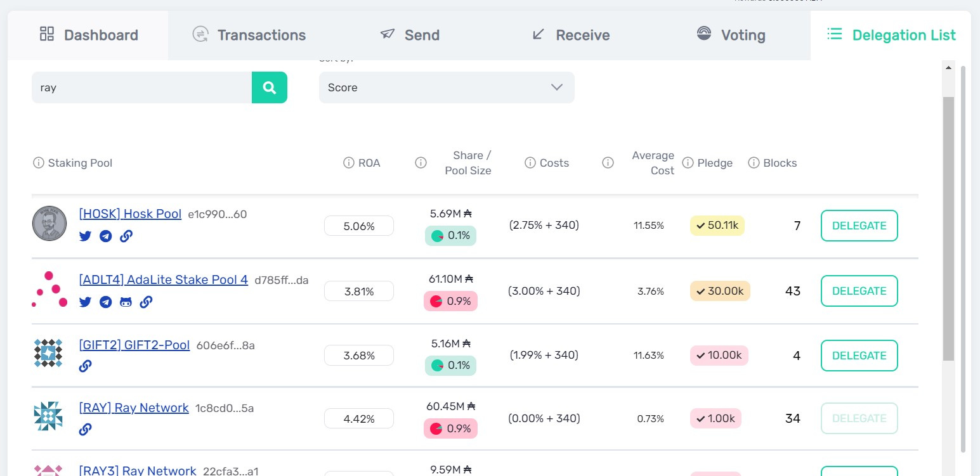Click the Ray Network 4.42% ROA value
The height and width of the screenshot is (476, 980).
[359, 418]
